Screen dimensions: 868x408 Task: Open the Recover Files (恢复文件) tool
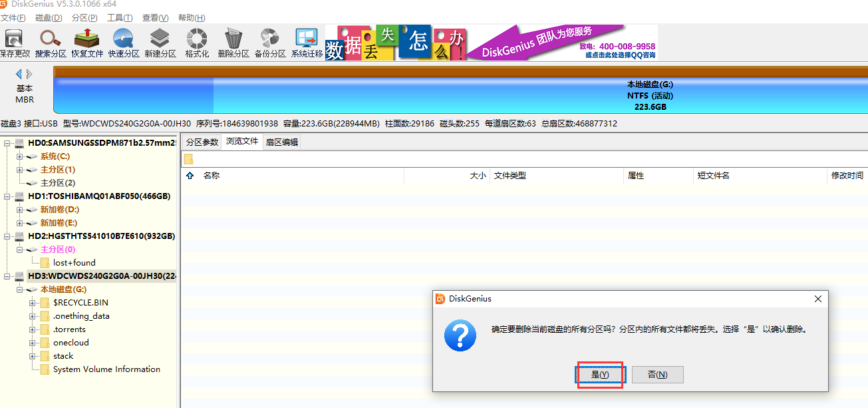click(x=87, y=44)
